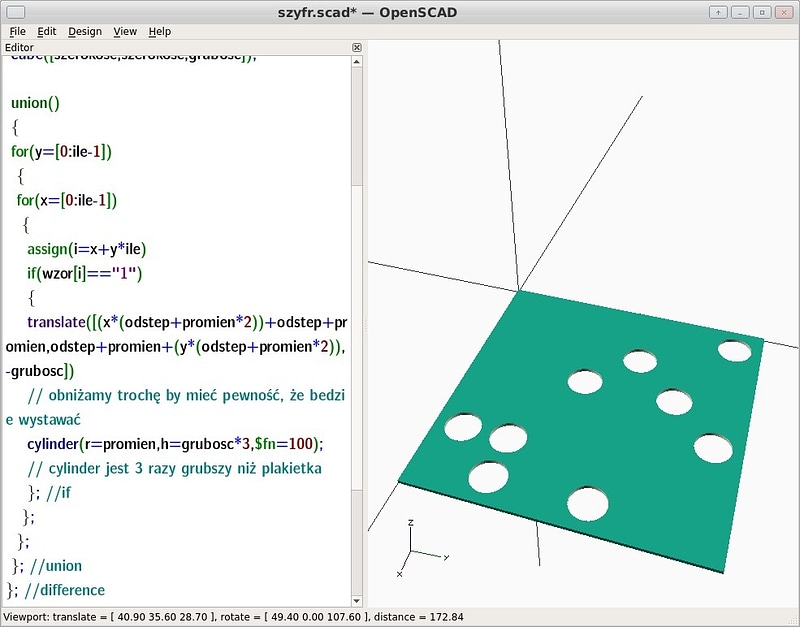This screenshot has width=800, height=627.
Task: Click the "rotate = [ 49.40 0.00 107.60 ]" status text
Action: (x=291, y=617)
